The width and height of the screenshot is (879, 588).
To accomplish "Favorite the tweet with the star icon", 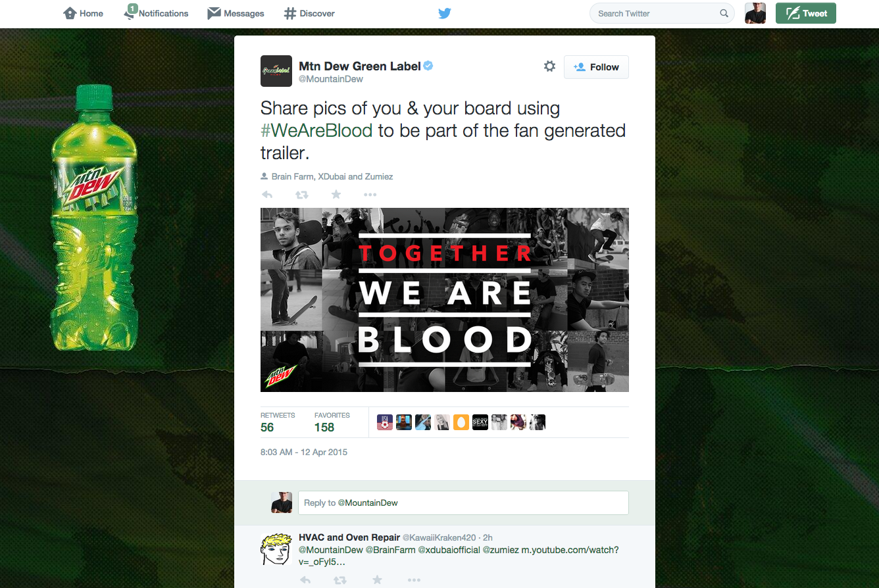I will [336, 195].
